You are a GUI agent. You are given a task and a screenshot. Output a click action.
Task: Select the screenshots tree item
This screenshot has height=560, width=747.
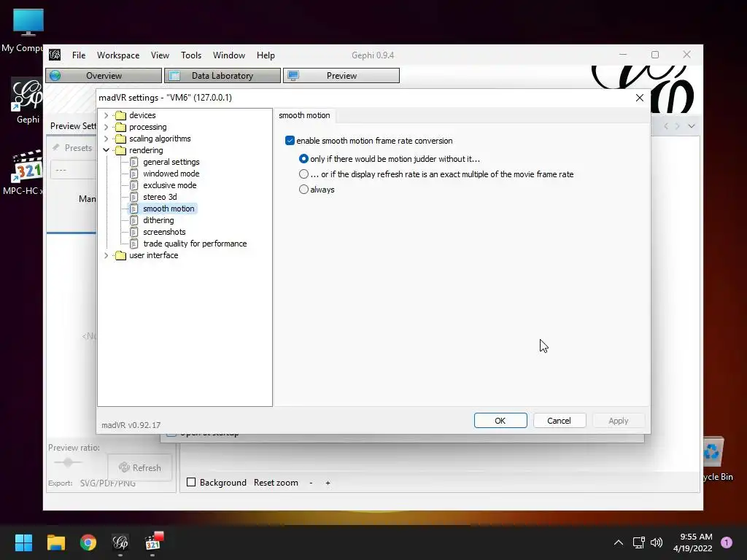pyautogui.click(x=164, y=232)
